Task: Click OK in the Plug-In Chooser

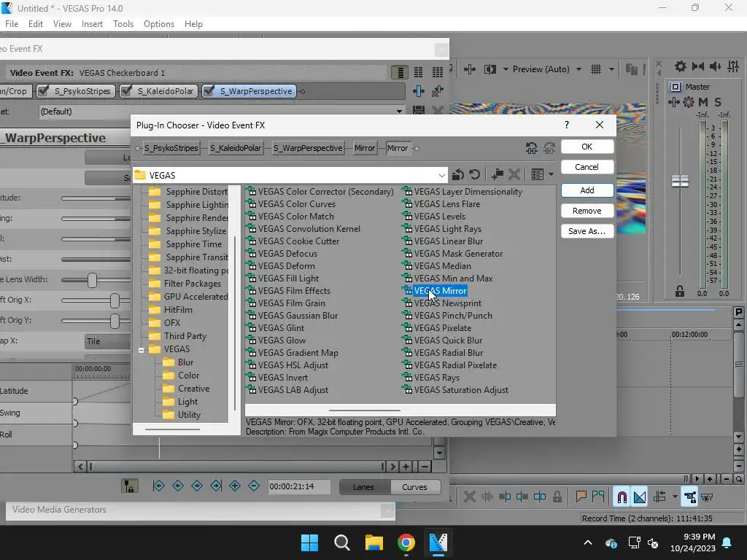Action: (587, 147)
